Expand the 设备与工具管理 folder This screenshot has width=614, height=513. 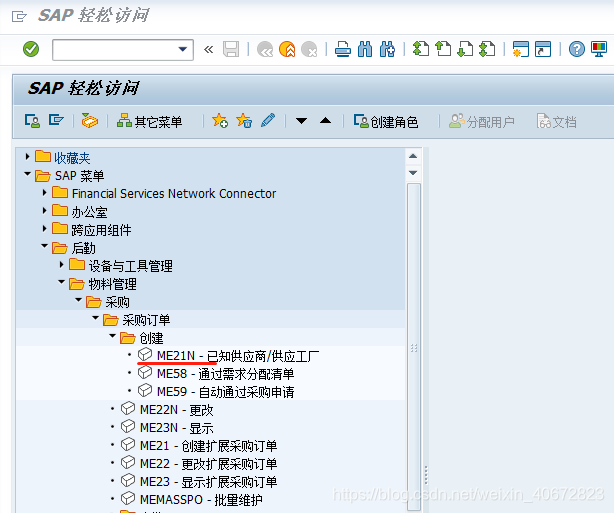61,265
